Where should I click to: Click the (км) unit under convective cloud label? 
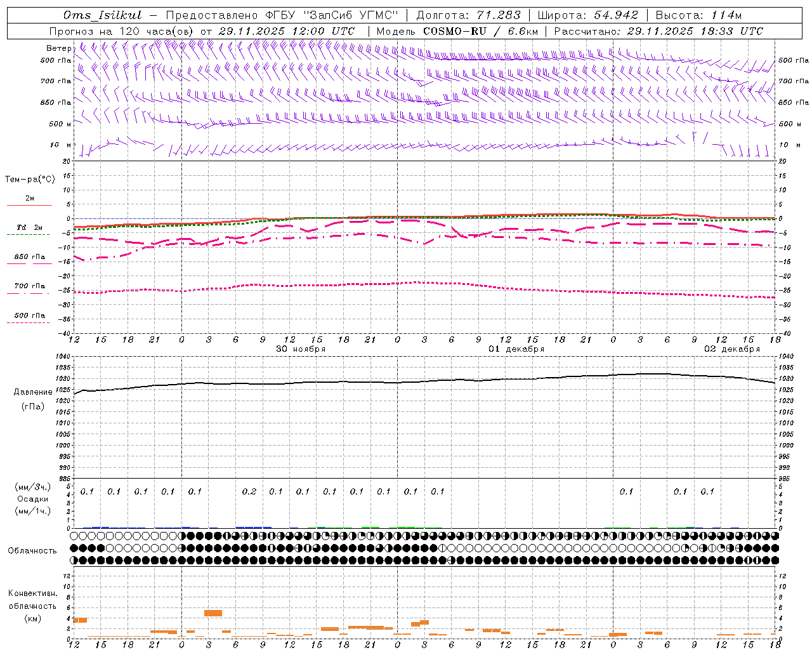(34, 618)
